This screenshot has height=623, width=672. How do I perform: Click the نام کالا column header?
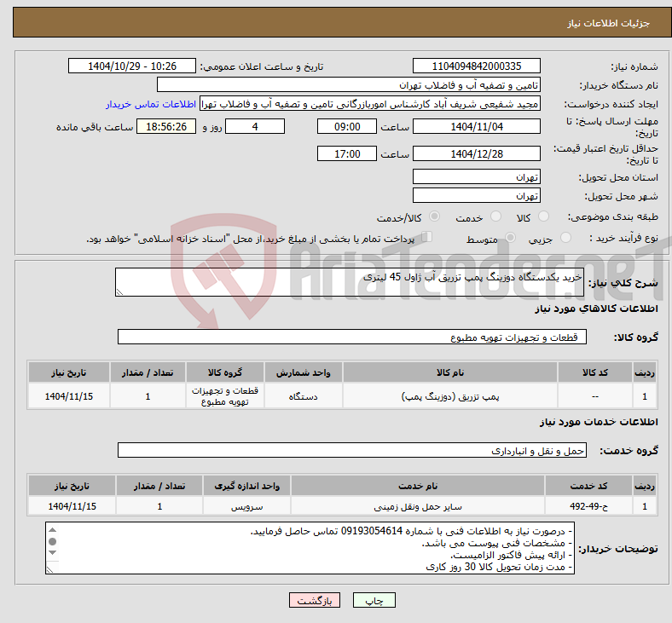click(450, 372)
